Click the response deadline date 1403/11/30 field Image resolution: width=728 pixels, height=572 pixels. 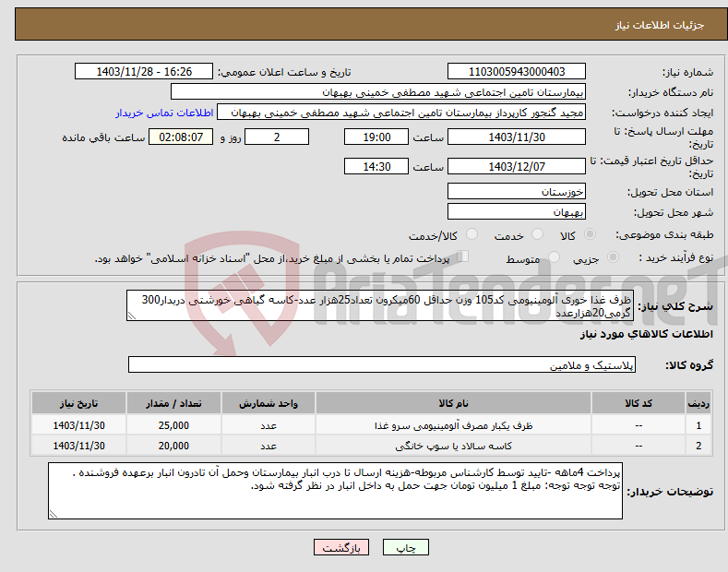point(517,137)
